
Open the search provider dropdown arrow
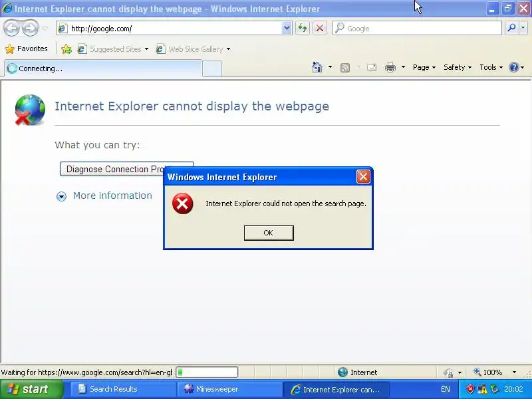click(x=523, y=28)
